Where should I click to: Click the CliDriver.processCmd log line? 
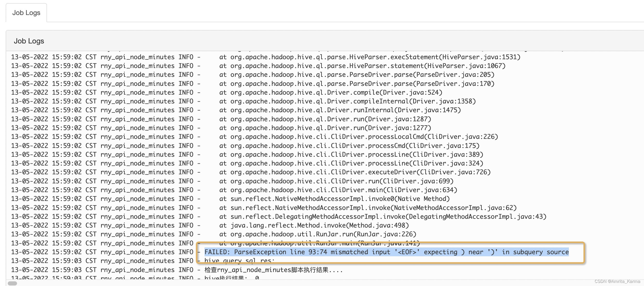[x=349, y=146]
